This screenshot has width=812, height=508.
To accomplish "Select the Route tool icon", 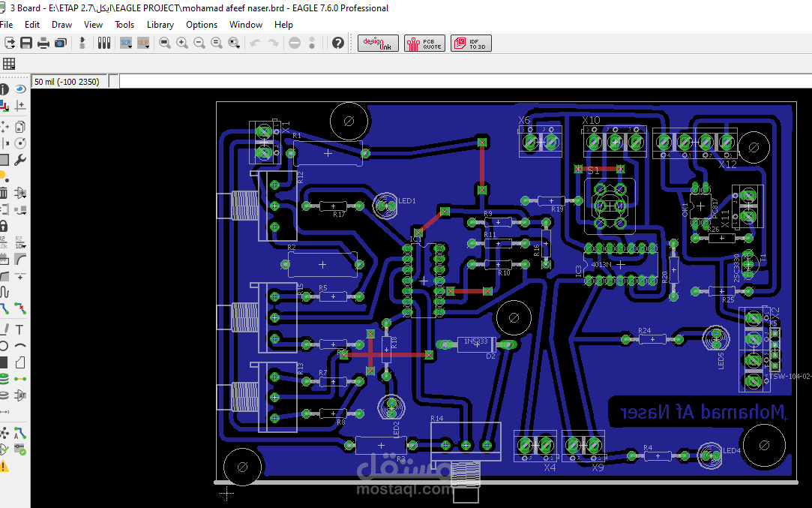I will tap(4, 309).
